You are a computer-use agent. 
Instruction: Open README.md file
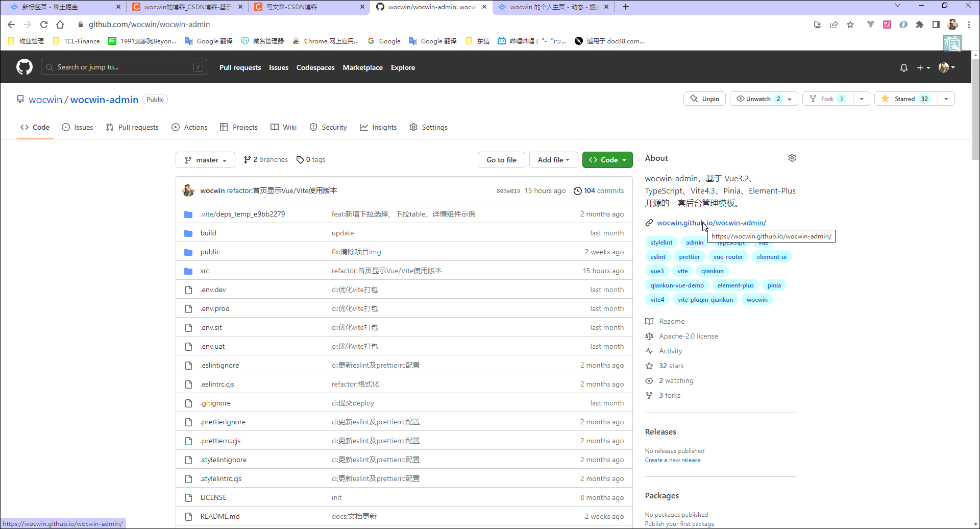[x=220, y=516]
